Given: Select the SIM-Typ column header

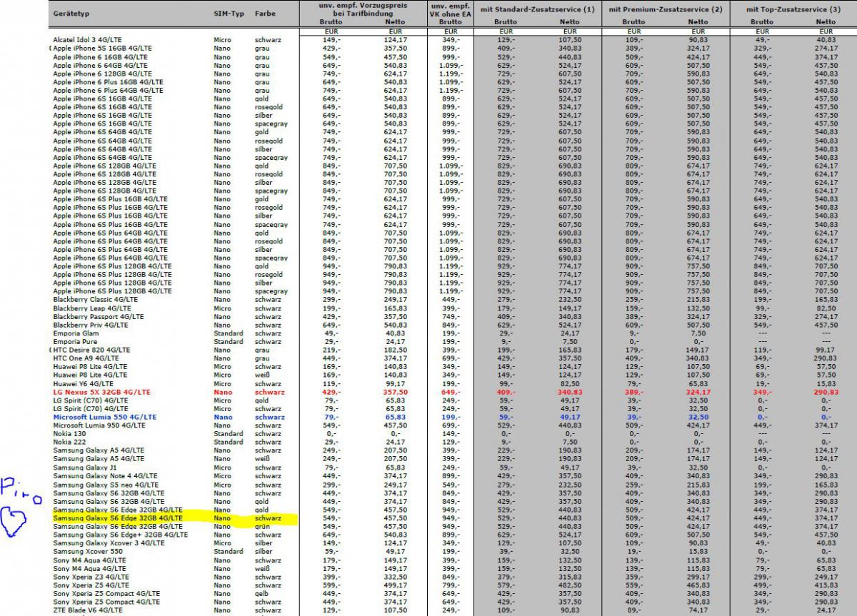Looking at the screenshot, I should (x=228, y=14).
